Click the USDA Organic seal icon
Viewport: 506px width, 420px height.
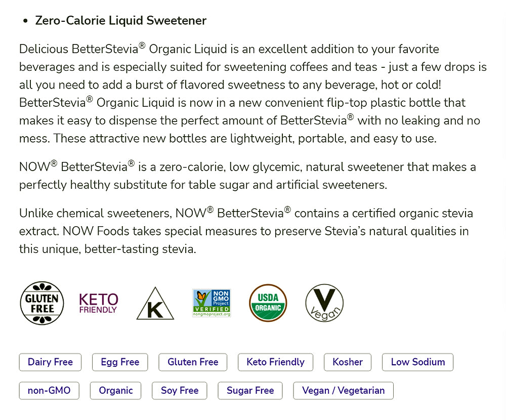[268, 303]
